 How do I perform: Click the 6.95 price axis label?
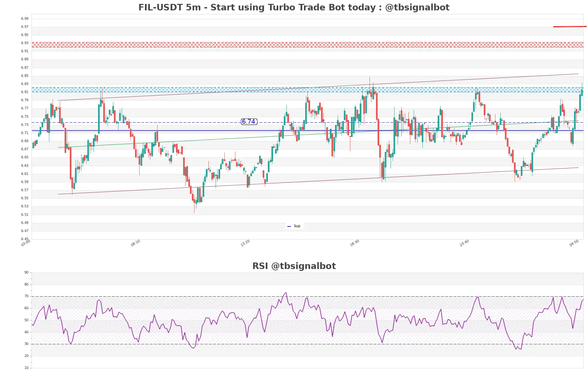(x=25, y=35)
